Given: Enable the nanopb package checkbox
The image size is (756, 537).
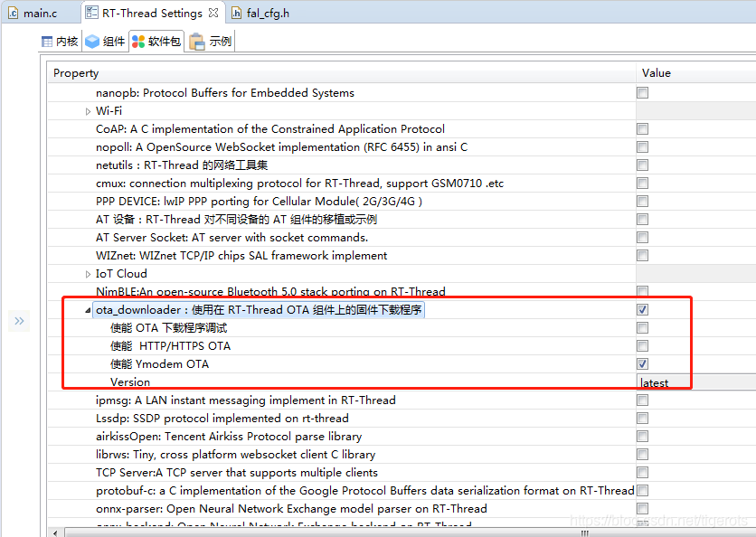Looking at the screenshot, I should pyautogui.click(x=642, y=92).
